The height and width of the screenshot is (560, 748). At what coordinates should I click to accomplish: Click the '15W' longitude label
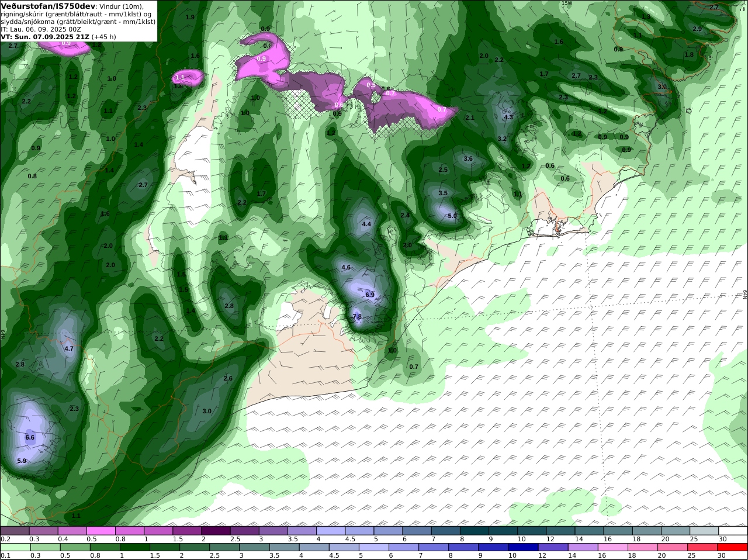click(x=566, y=3)
